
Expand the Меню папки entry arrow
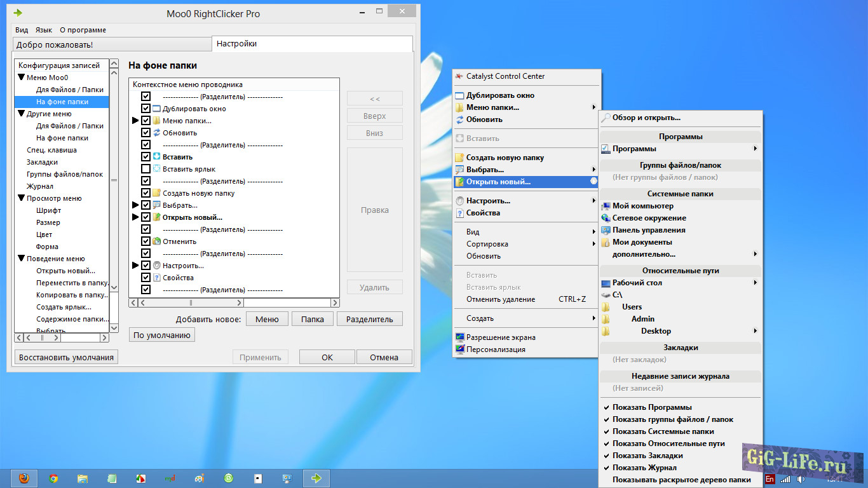click(x=135, y=121)
